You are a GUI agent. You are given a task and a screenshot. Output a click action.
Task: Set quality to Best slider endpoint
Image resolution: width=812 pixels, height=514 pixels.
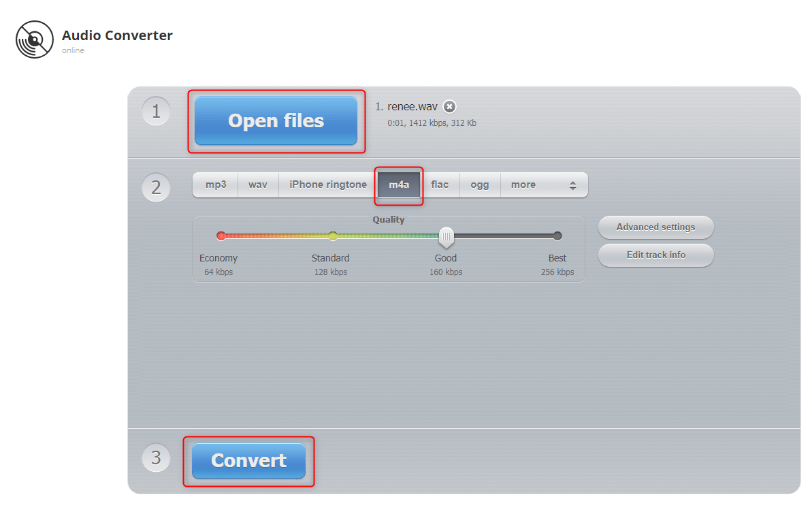point(557,236)
